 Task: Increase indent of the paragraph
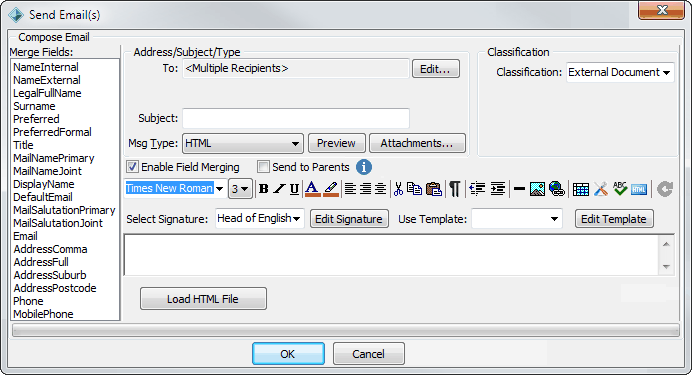click(497, 189)
